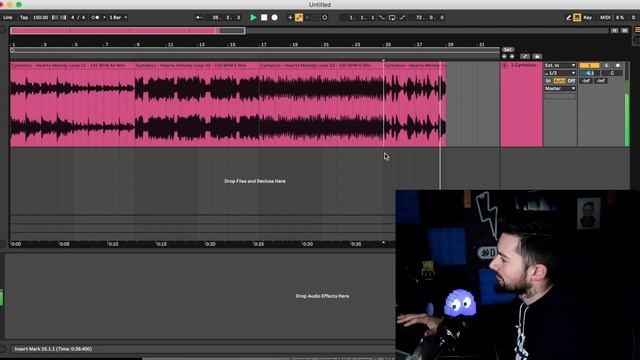The image size is (640, 360).
Task: Arm the Cymatics track for recording
Action: point(618,65)
